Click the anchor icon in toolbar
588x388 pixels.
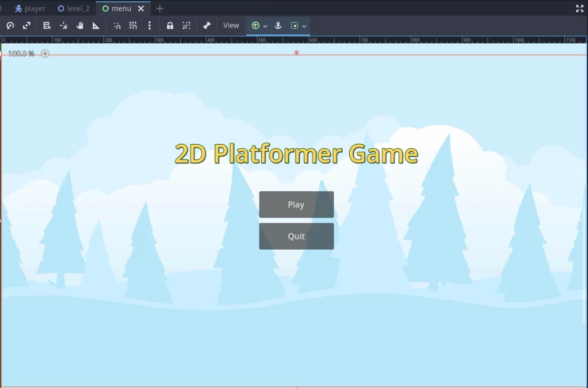278,25
